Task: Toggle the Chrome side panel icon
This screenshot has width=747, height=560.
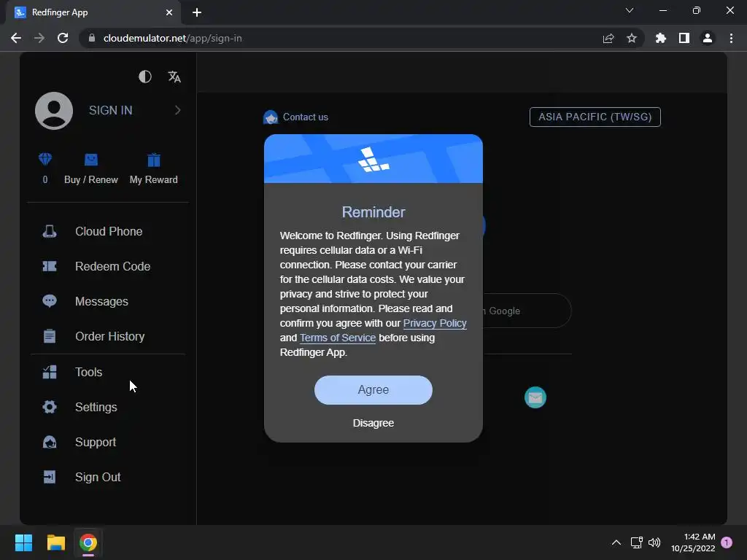Action: [684, 38]
